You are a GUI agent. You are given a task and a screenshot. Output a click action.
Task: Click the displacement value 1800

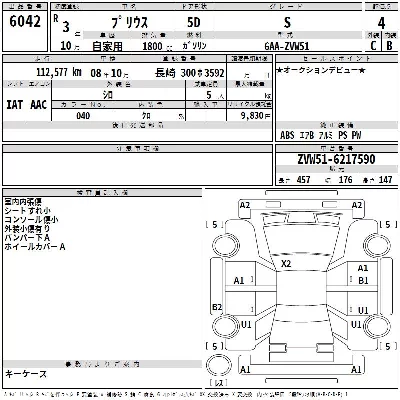pos(152,46)
